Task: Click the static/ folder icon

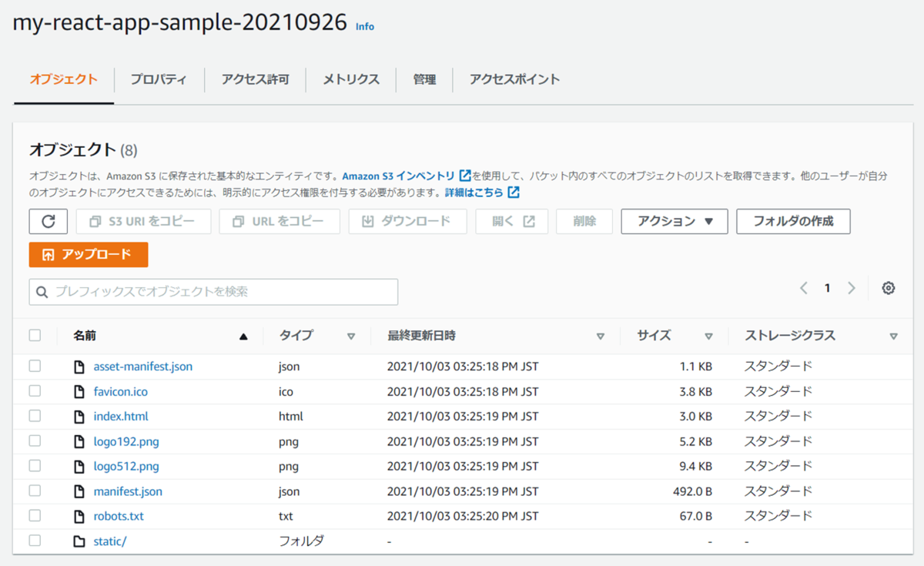Action: tap(79, 541)
